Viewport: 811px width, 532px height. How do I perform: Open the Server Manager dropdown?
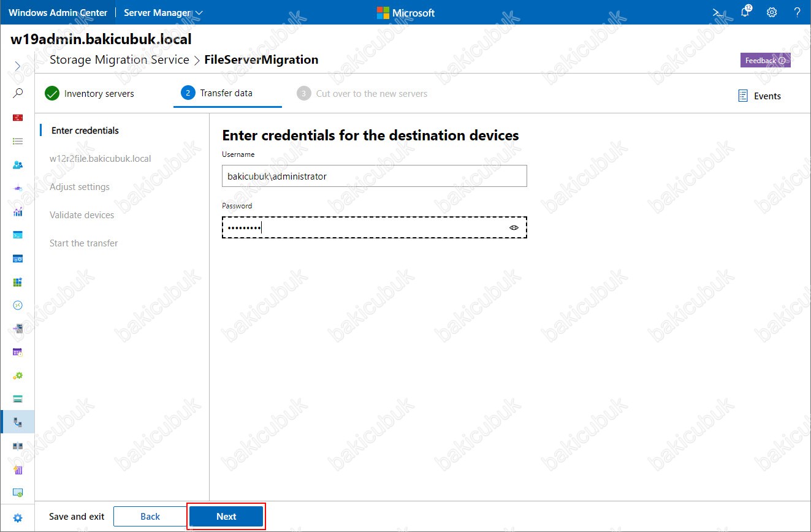[163, 12]
